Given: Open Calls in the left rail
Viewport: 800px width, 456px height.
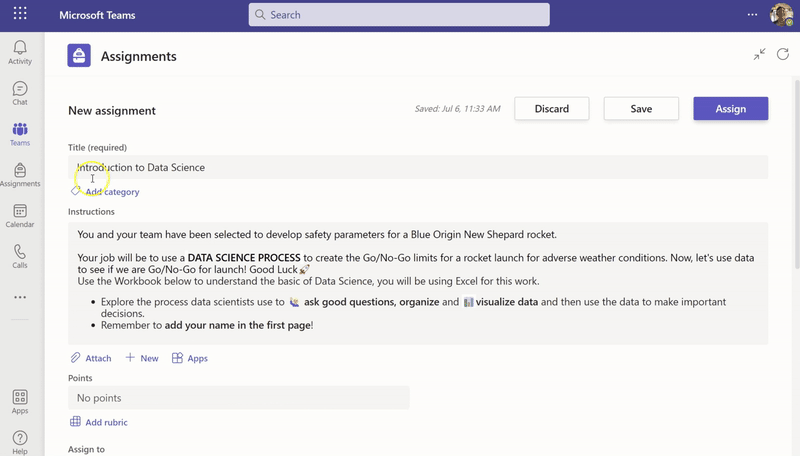Looking at the screenshot, I should (x=20, y=257).
